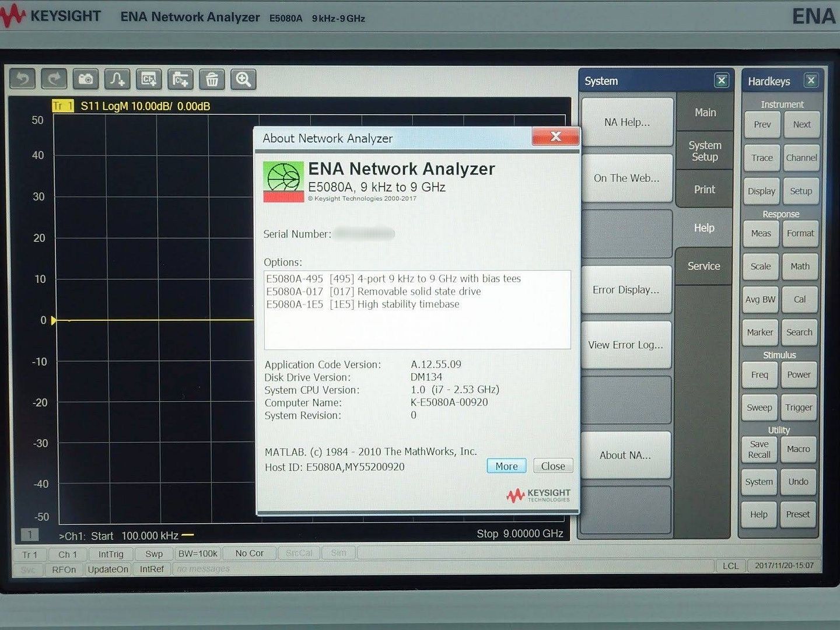Click the Marker hardkey
840x630 pixels.
coord(760,332)
